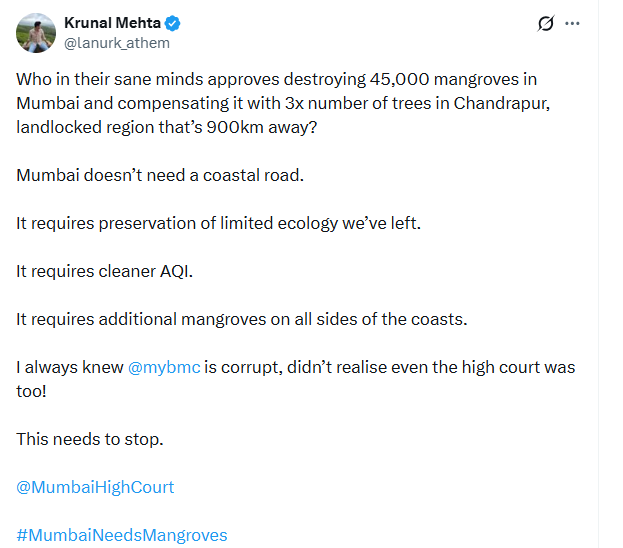Open Krunal Mehta's profile picture
The width and height of the screenshot is (623, 548).
(36, 33)
